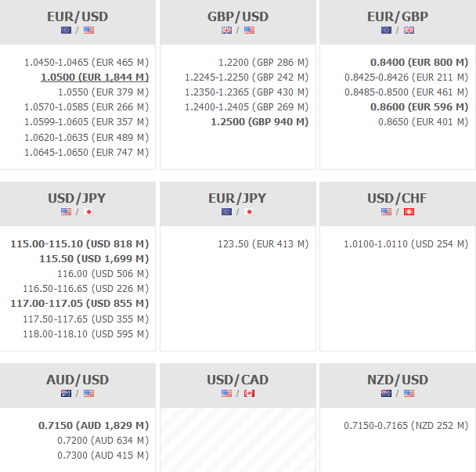Click the US flag under GBP/USD heading

(249, 31)
